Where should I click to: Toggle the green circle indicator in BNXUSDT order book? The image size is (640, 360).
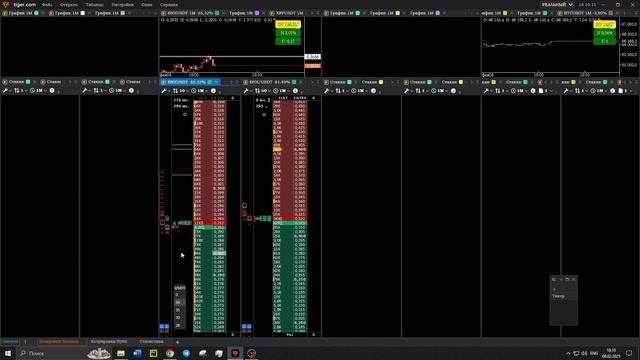click(x=185, y=115)
